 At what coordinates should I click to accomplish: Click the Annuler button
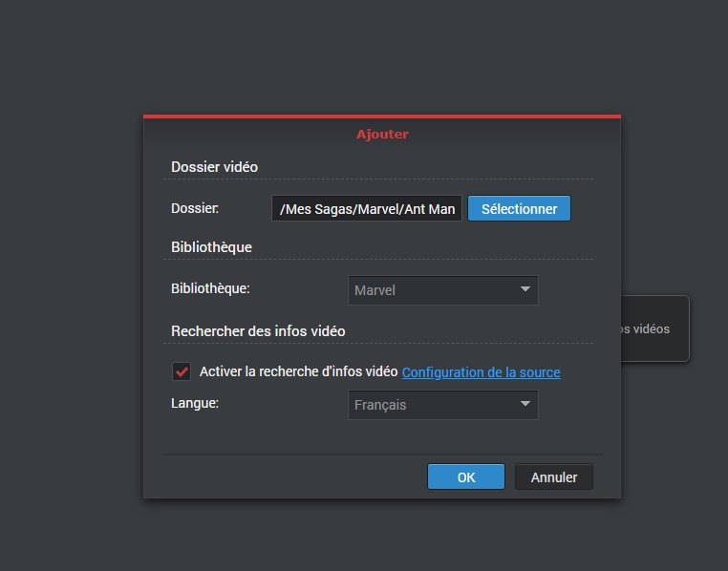(554, 476)
